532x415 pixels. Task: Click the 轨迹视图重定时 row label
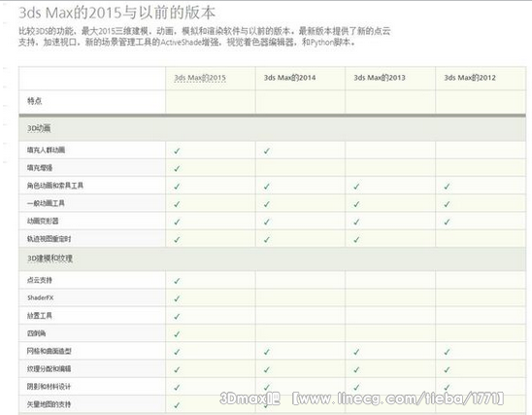coord(50,239)
